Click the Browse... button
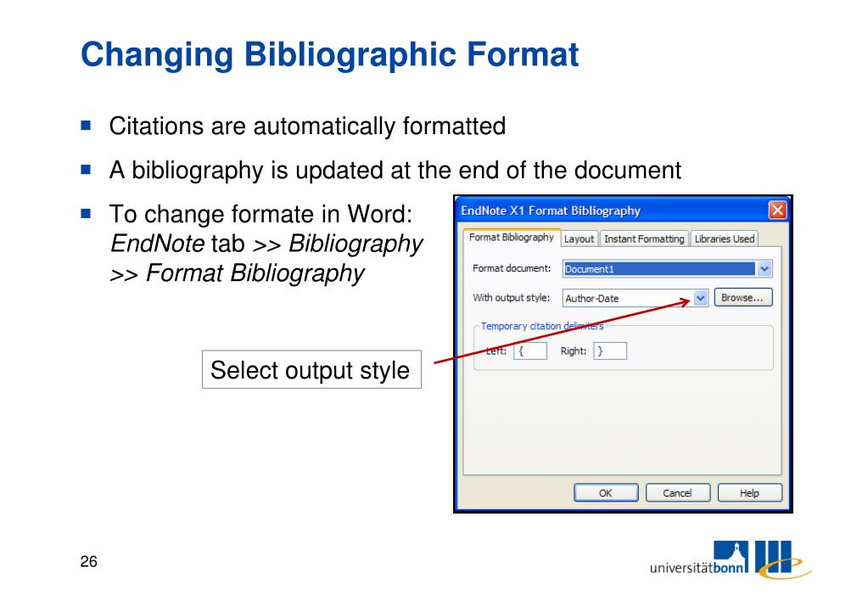 click(x=742, y=297)
